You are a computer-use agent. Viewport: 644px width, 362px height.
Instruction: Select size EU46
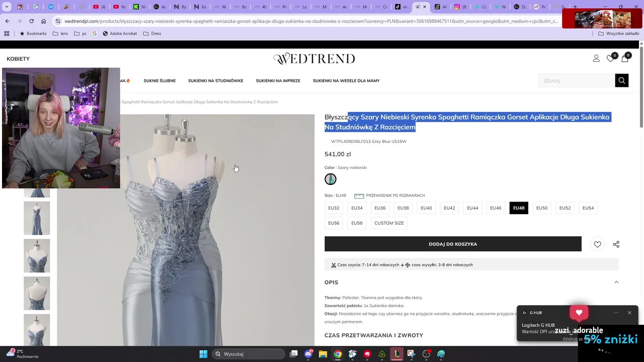click(x=496, y=208)
